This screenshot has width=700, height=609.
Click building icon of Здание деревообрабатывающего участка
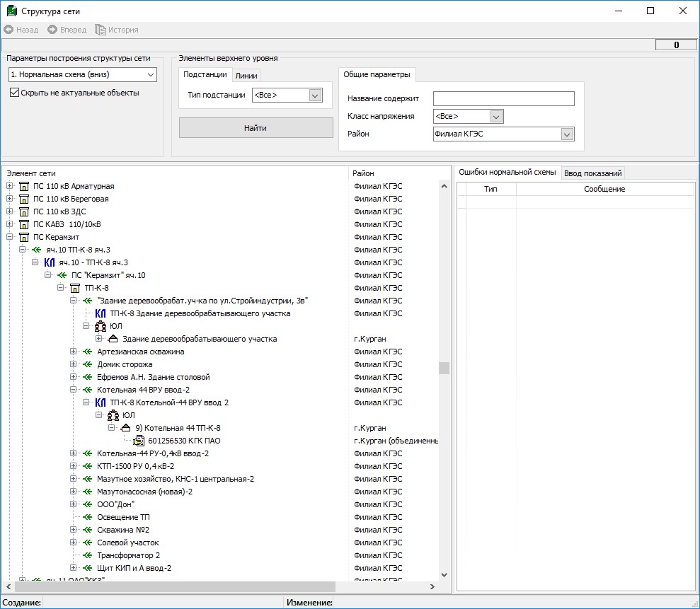[113, 339]
